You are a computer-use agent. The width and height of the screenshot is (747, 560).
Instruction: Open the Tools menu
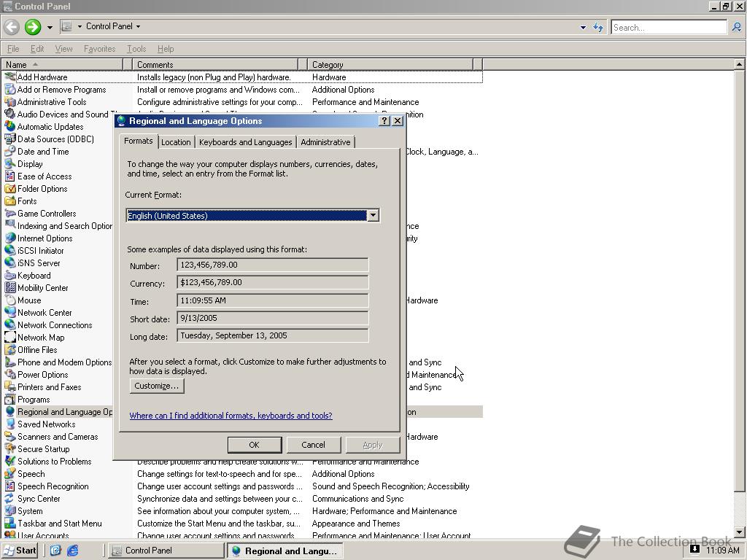point(136,49)
